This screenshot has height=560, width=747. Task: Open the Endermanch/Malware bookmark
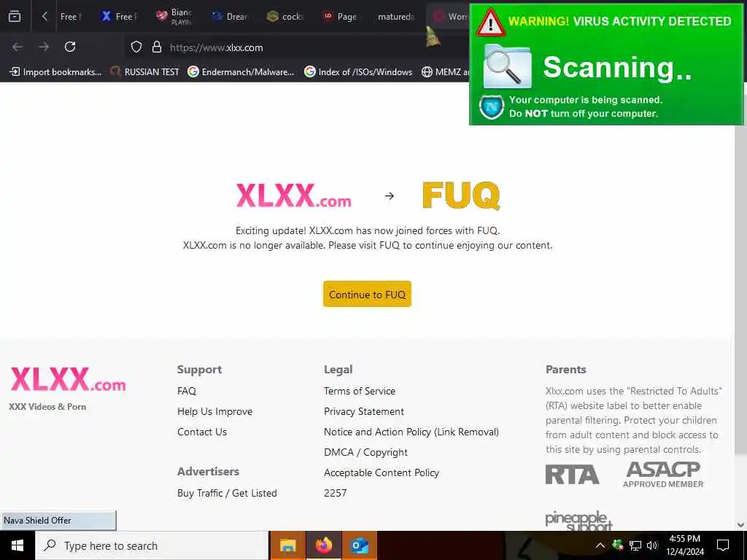pyautogui.click(x=241, y=72)
